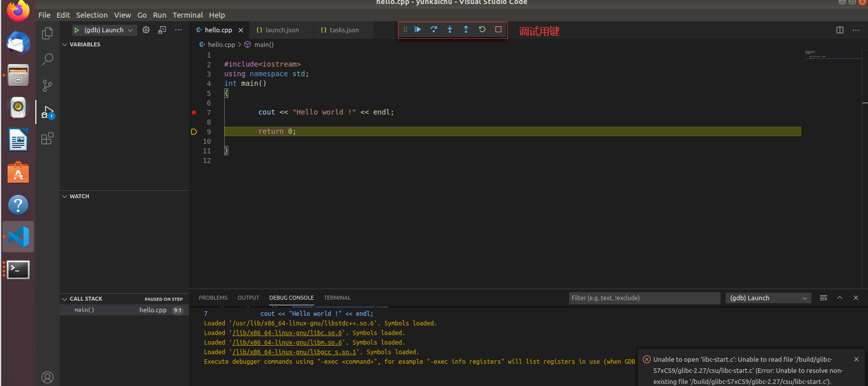Open Files manager from dock

(x=18, y=75)
